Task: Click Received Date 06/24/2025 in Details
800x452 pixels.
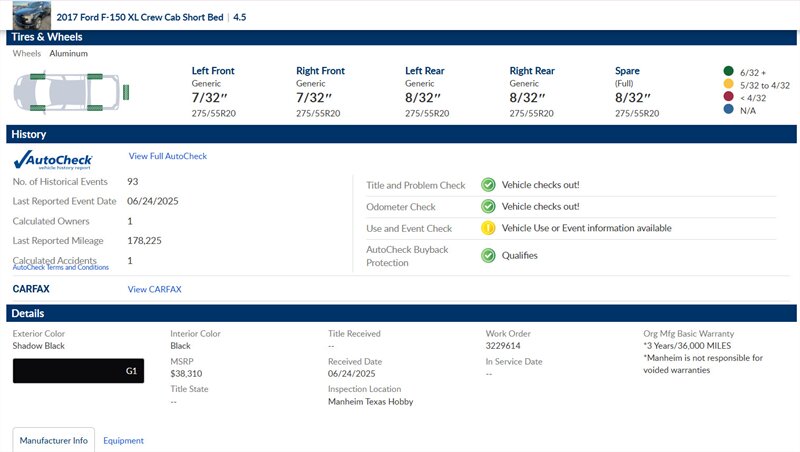Action: (352, 373)
